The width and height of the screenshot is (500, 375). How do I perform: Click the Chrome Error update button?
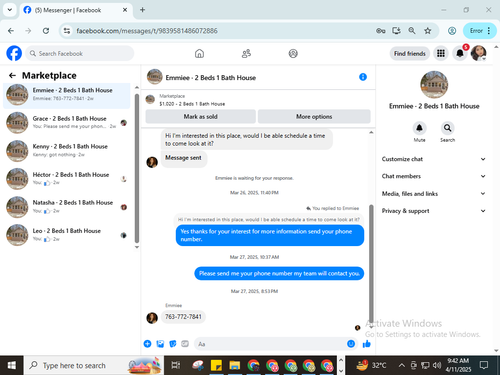point(480,31)
